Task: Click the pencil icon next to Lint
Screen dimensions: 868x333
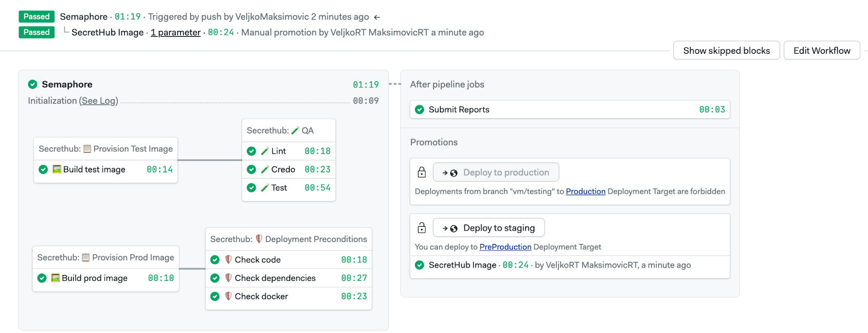Action: pos(265,151)
